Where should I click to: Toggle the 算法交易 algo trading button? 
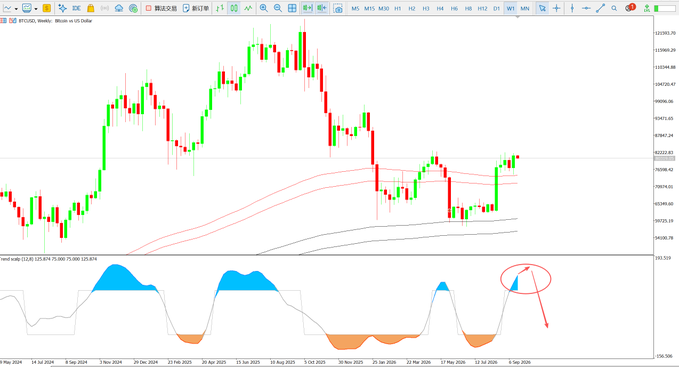161,8
